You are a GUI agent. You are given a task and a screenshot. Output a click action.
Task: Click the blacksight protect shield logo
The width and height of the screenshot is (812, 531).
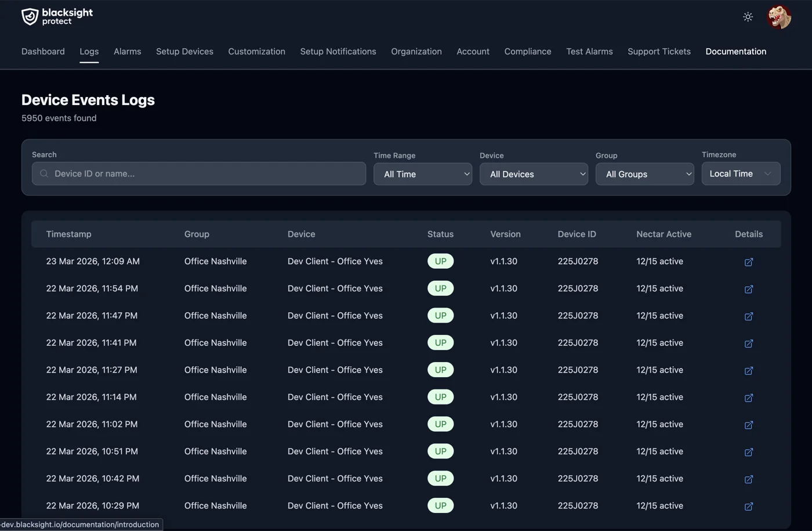[30, 16]
